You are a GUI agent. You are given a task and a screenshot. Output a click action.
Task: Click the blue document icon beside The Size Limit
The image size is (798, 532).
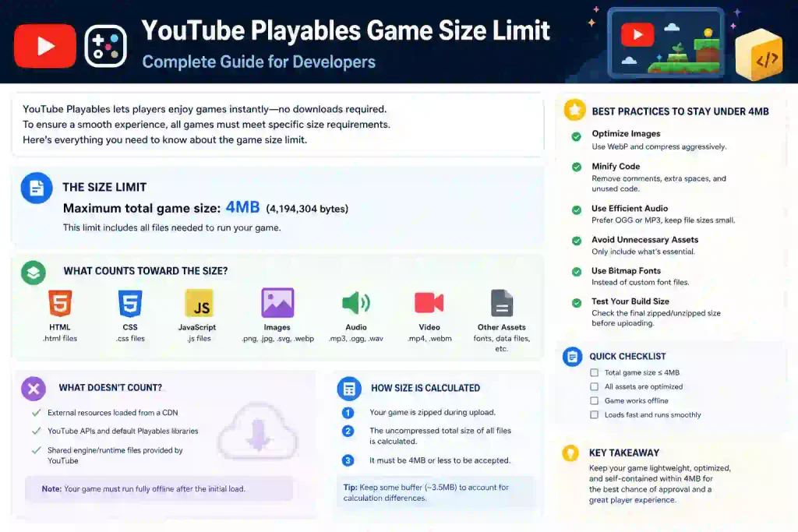pos(37,188)
